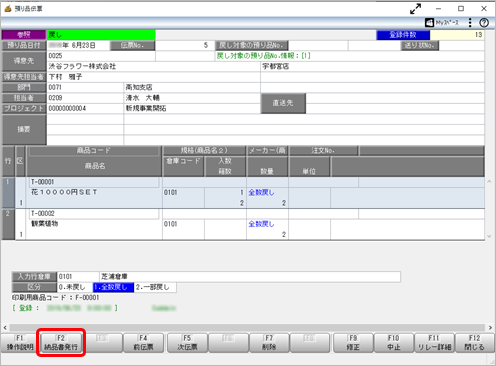
Task: Click table scroll up arrow
Action: (489, 182)
